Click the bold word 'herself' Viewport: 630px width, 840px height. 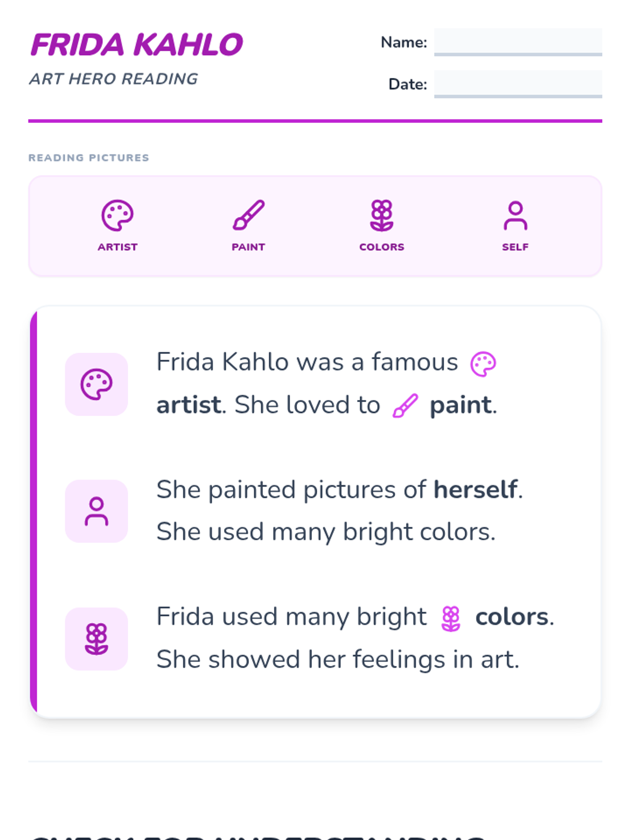point(476,490)
